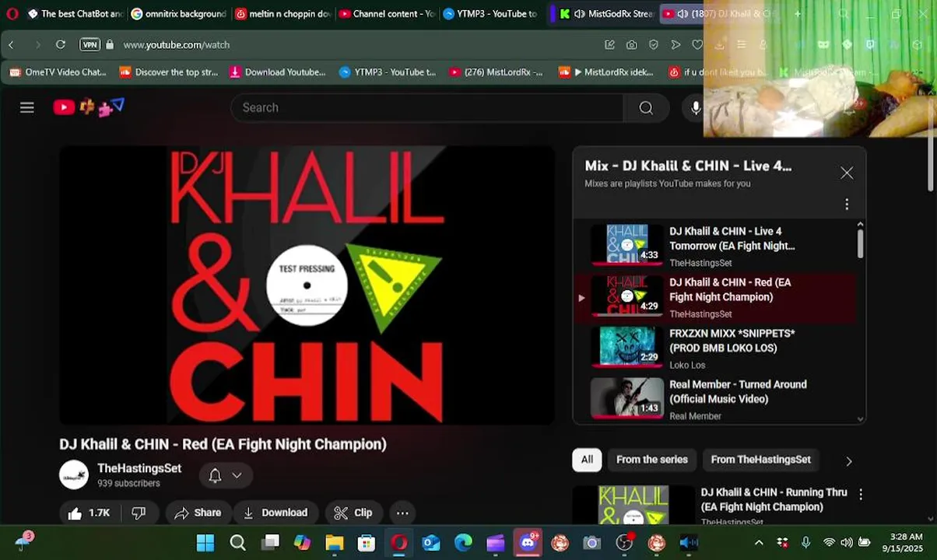Open Windows Start menu
The image size is (937, 560).
(205, 543)
